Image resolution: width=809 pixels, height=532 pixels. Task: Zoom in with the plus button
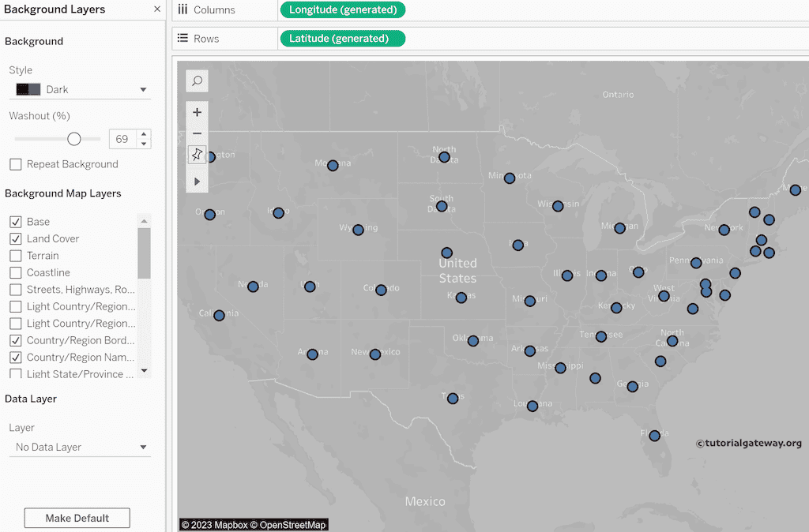(197, 112)
